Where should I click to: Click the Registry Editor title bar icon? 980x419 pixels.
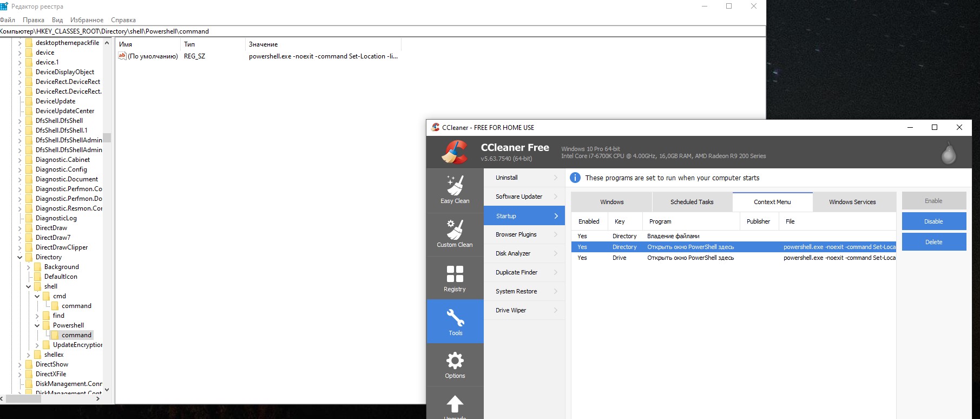point(4,6)
